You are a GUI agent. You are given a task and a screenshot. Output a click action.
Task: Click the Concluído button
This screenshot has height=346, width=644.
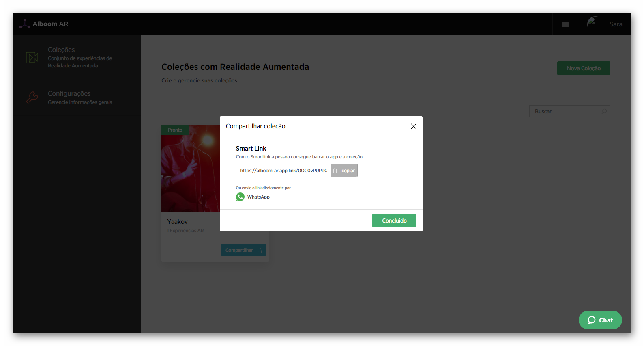(394, 221)
